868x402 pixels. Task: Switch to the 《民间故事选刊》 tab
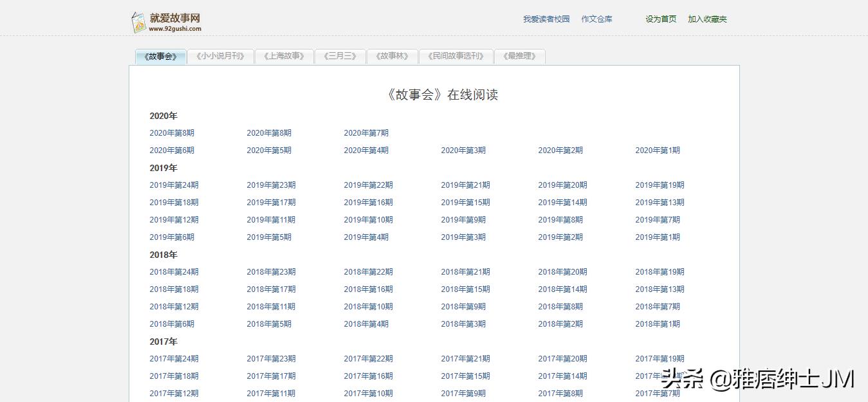pos(456,57)
